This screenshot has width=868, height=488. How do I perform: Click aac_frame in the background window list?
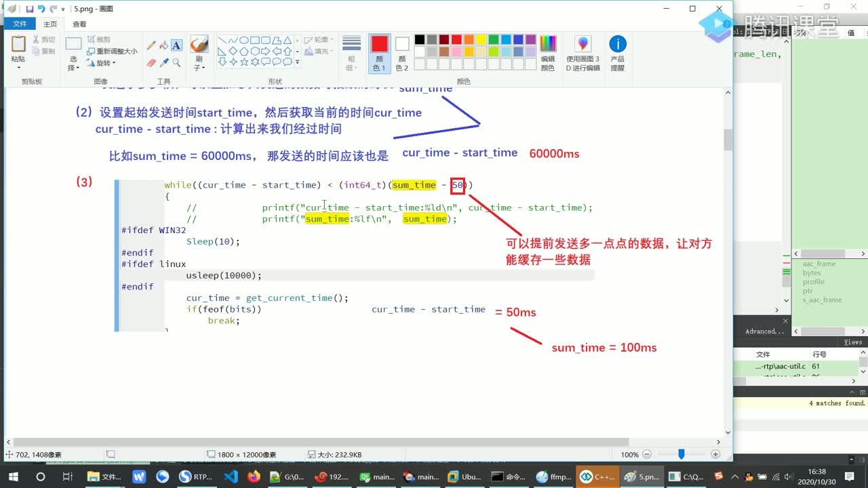[819, 264]
